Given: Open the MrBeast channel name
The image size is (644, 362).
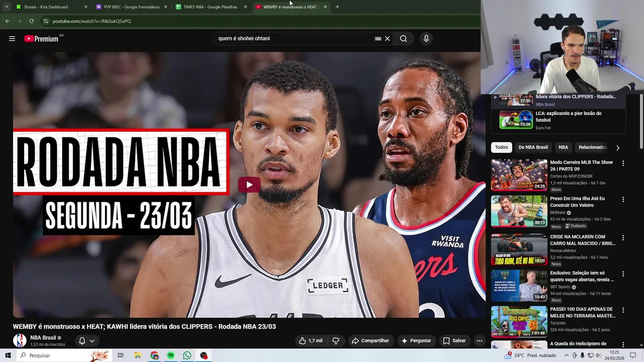Looking at the screenshot, I should point(557,213).
